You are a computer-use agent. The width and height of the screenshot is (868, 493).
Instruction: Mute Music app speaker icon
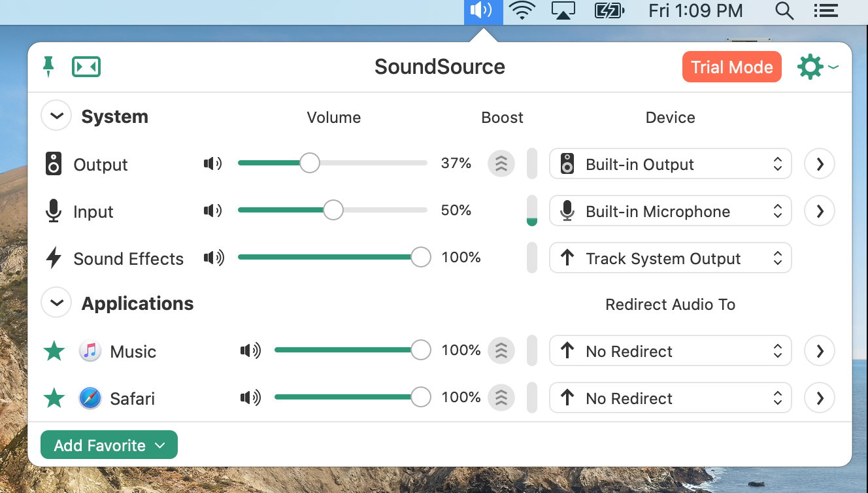250,350
